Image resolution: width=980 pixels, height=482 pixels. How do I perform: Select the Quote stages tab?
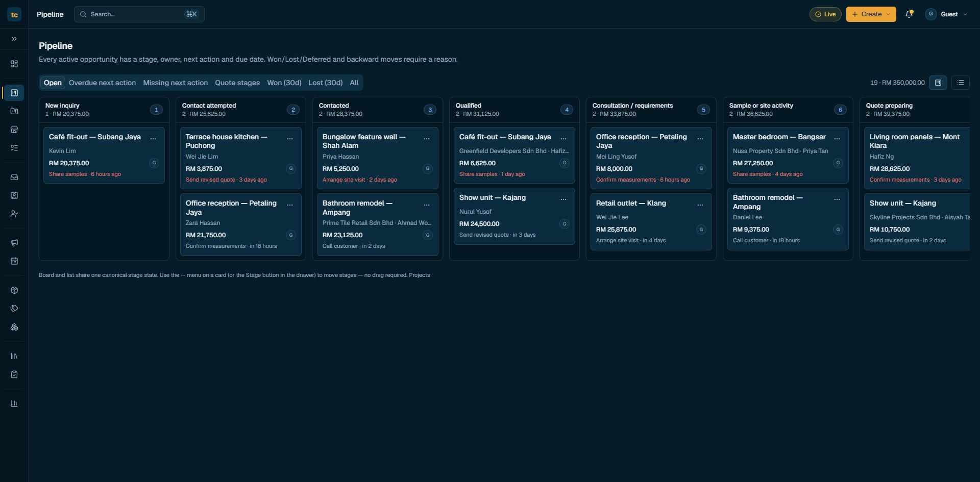(237, 83)
